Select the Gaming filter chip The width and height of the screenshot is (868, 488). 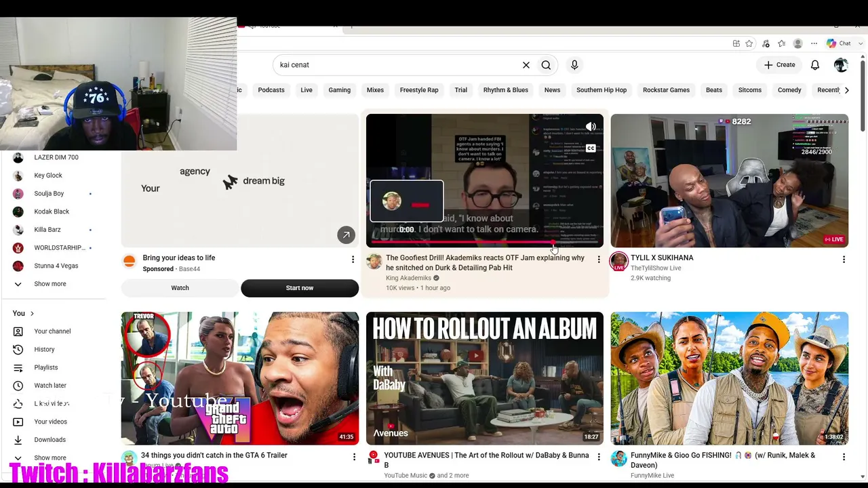(x=340, y=90)
